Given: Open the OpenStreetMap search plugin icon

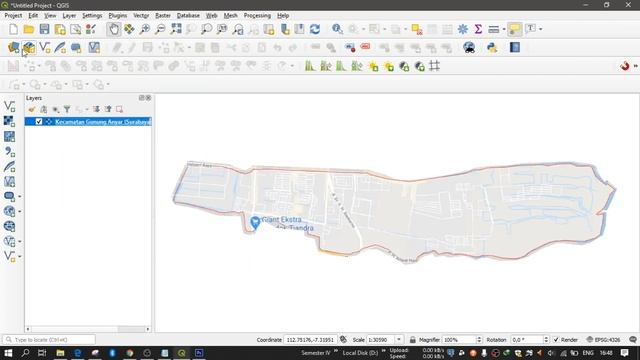Looking at the screenshot, I should (x=469, y=47).
